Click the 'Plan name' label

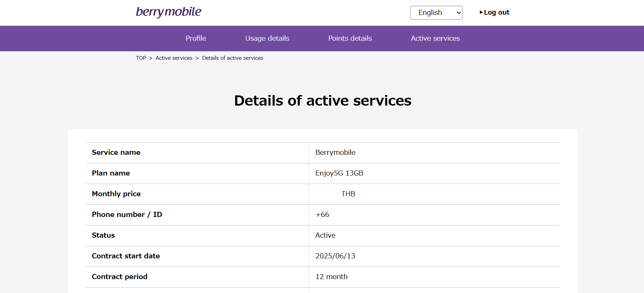pos(111,173)
